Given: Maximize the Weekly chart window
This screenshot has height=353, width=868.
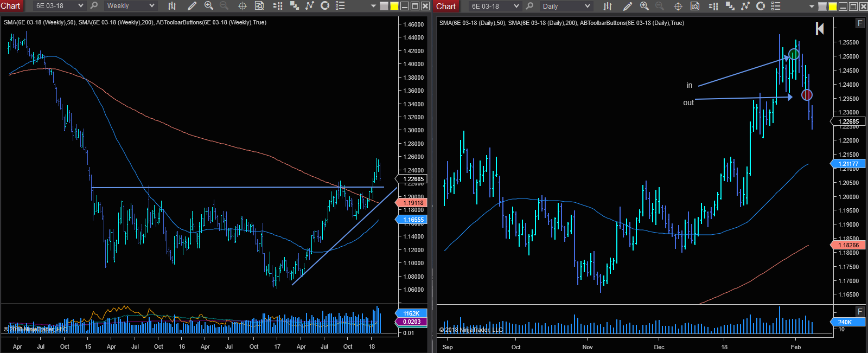Looking at the screenshot, I should point(415,7).
